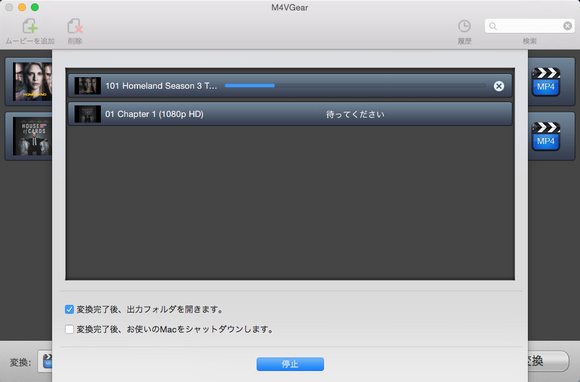Toggle the open output folder after conversion checkbox
This screenshot has width=580, height=382.
pos(69,309)
